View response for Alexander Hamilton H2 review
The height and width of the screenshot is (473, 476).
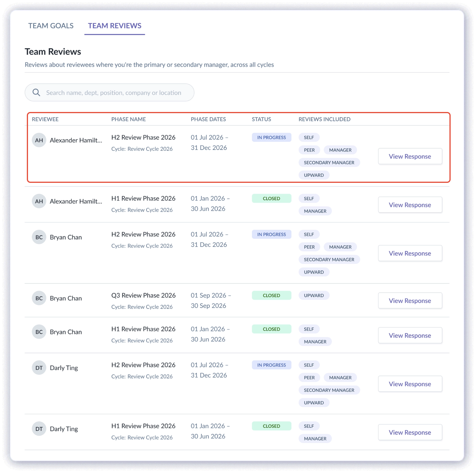[x=410, y=156]
